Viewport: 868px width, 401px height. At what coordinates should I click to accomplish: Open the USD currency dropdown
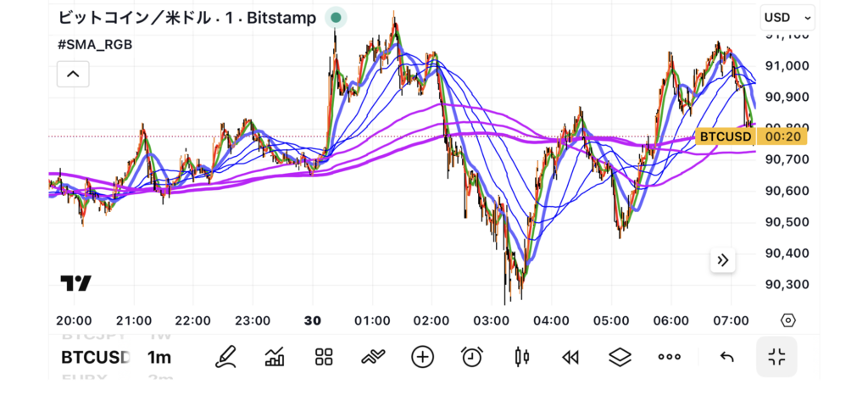787,17
